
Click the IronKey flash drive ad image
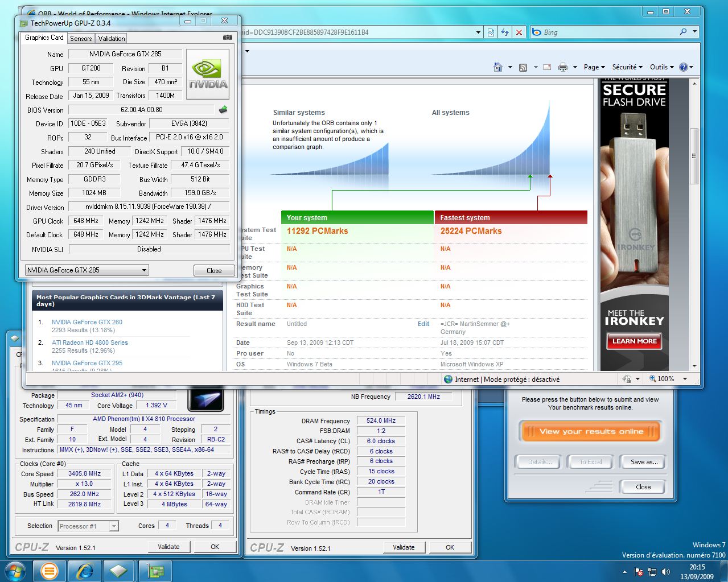tap(634, 225)
